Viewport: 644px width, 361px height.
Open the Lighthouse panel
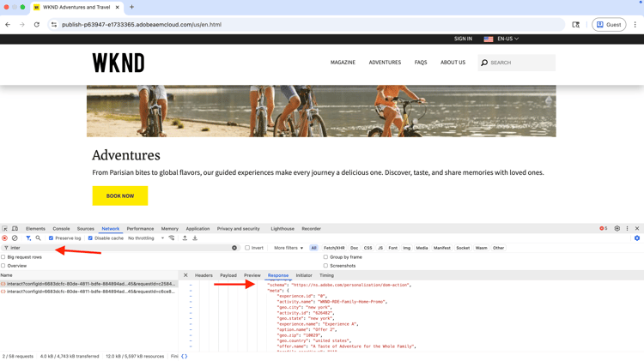pos(283,228)
